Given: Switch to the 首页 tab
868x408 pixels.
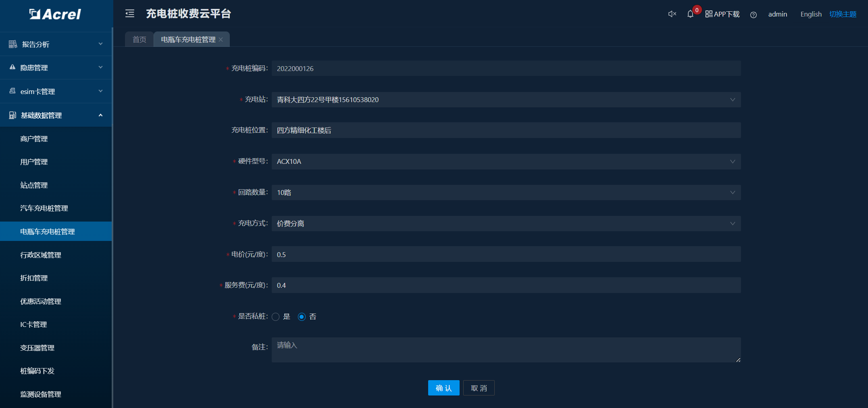Looking at the screenshot, I should [x=139, y=40].
